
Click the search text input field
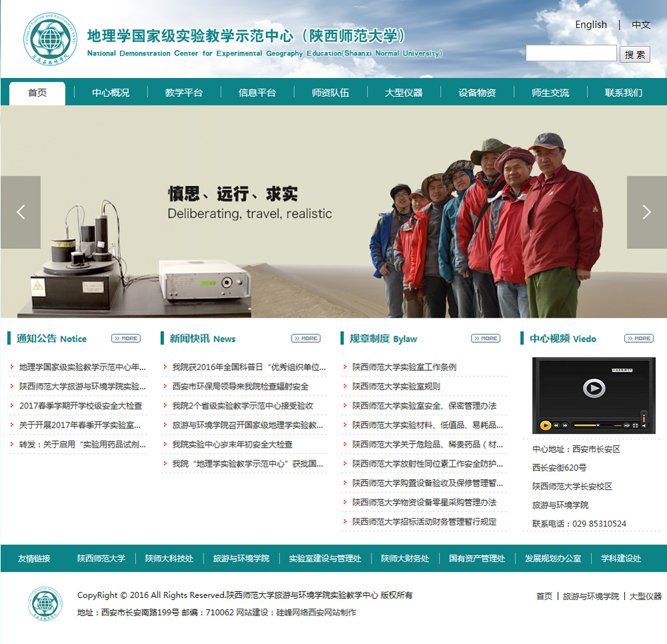point(571,53)
